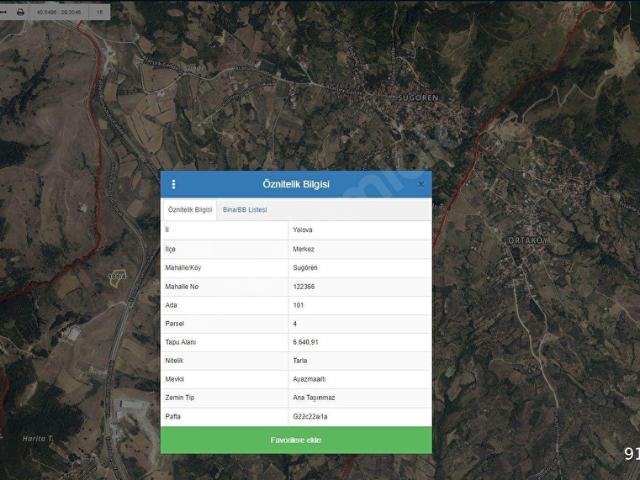This screenshot has height=480, width=640.
Task: Click the Parsel value 4
Action: 295,324
